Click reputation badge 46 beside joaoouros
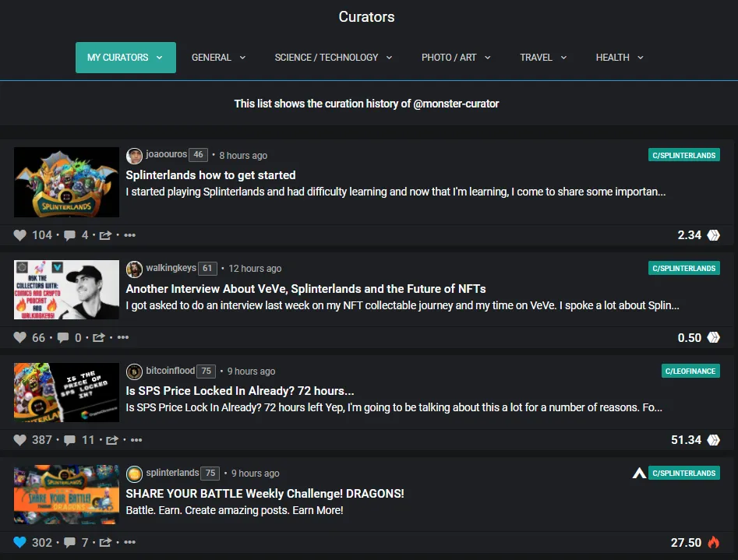Viewport: 738px width, 560px height. pyautogui.click(x=198, y=155)
